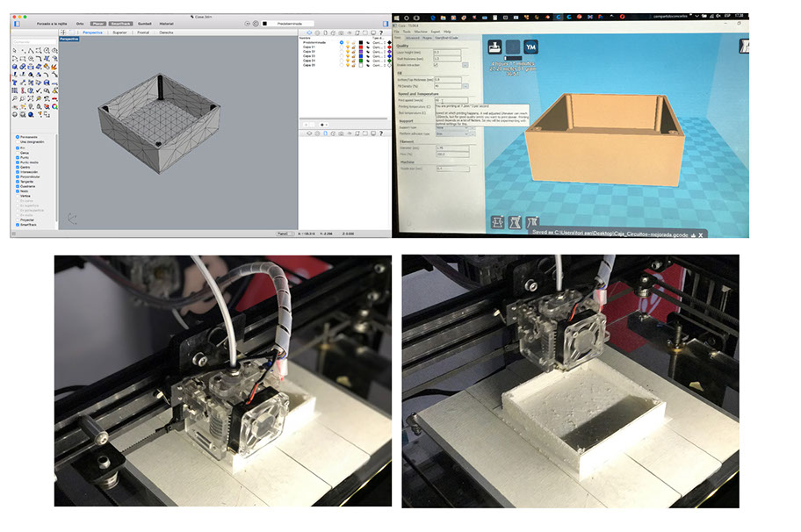The width and height of the screenshot is (801, 532).
Task: Toggle the Centro object snap checkbox
Action: pos(18,168)
